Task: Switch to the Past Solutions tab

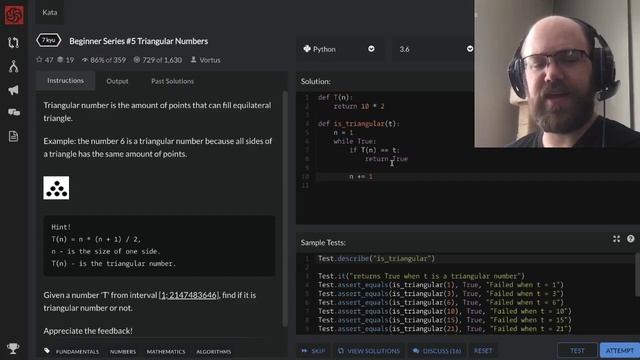Action: [172, 81]
